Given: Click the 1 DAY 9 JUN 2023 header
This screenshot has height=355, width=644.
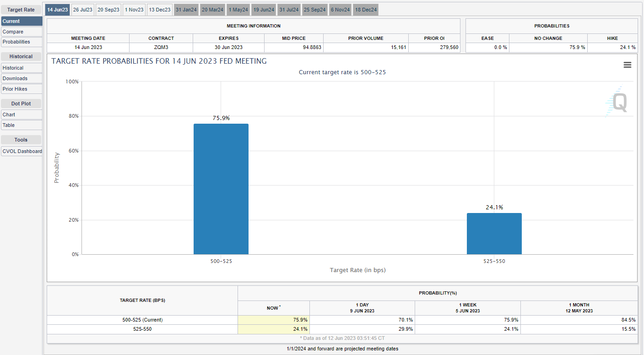Looking at the screenshot, I should 362,308.
